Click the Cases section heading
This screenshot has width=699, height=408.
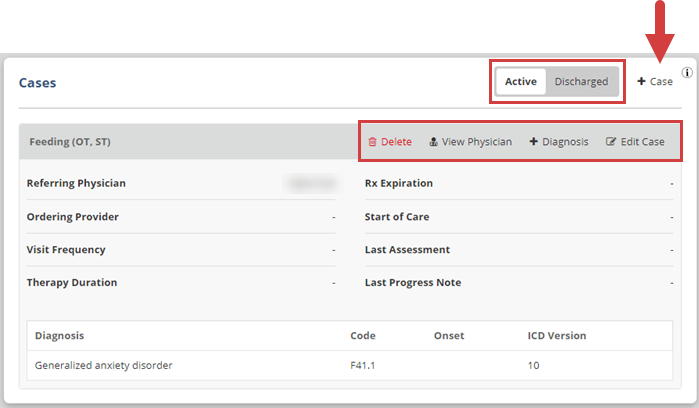(x=37, y=83)
